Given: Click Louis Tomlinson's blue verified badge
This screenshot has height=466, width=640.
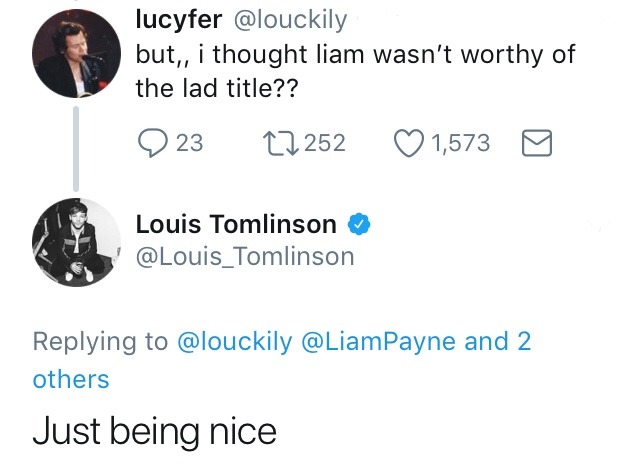Looking at the screenshot, I should pos(360,226).
